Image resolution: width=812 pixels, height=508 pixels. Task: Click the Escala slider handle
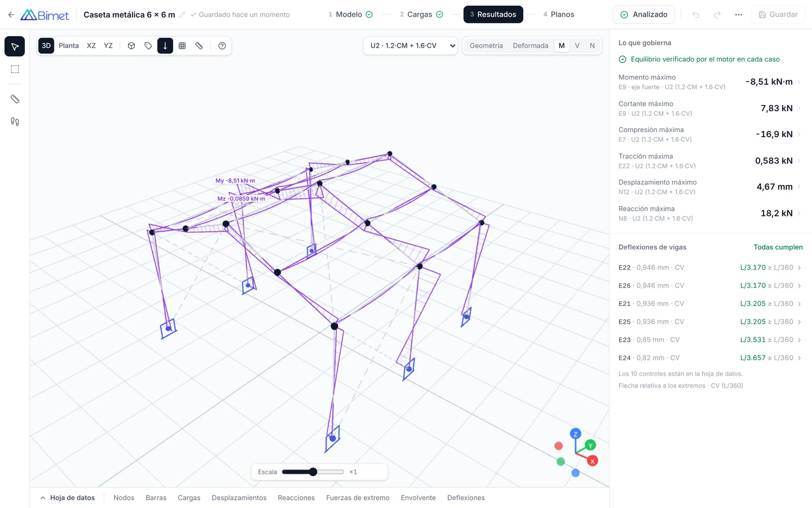point(313,472)
